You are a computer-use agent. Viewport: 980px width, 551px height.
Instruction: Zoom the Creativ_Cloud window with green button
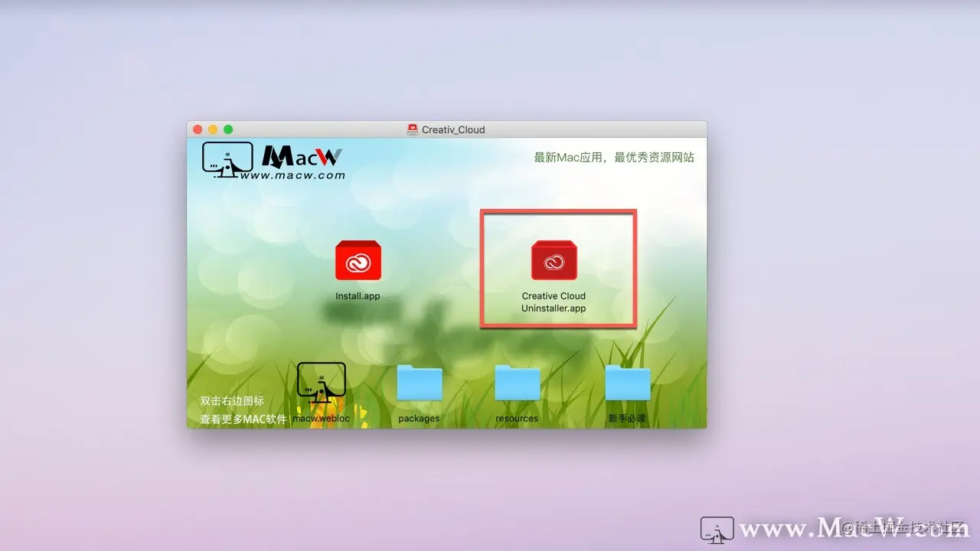228,130
